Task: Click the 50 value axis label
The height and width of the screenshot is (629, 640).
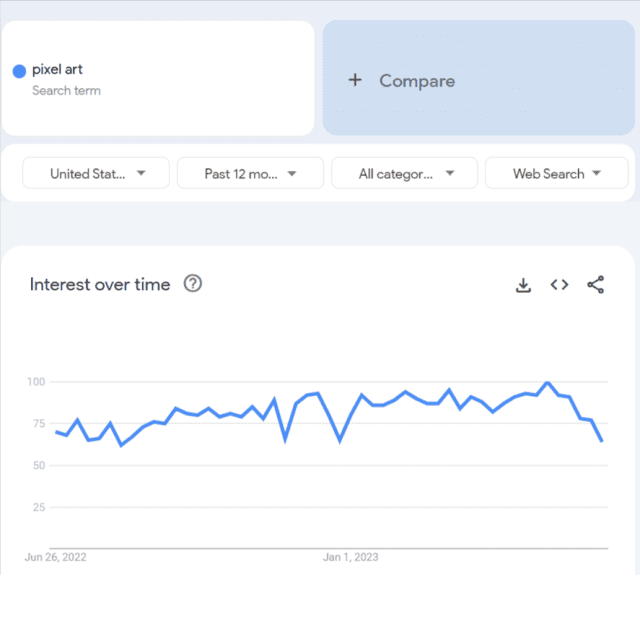Action: (x=39, y=466)
